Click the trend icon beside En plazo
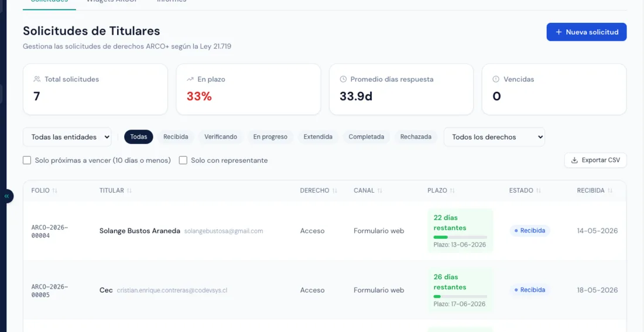 coord(190,79)
